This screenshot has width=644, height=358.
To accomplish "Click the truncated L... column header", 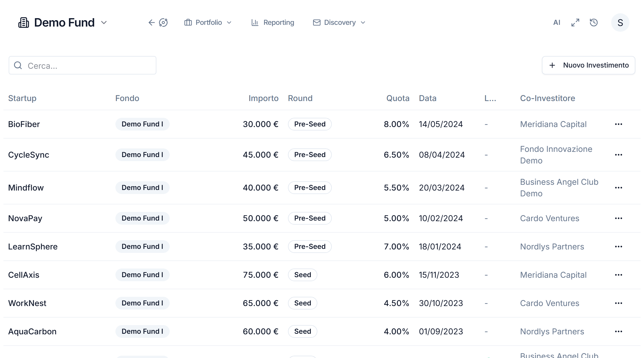I will (x=490, y=98).
